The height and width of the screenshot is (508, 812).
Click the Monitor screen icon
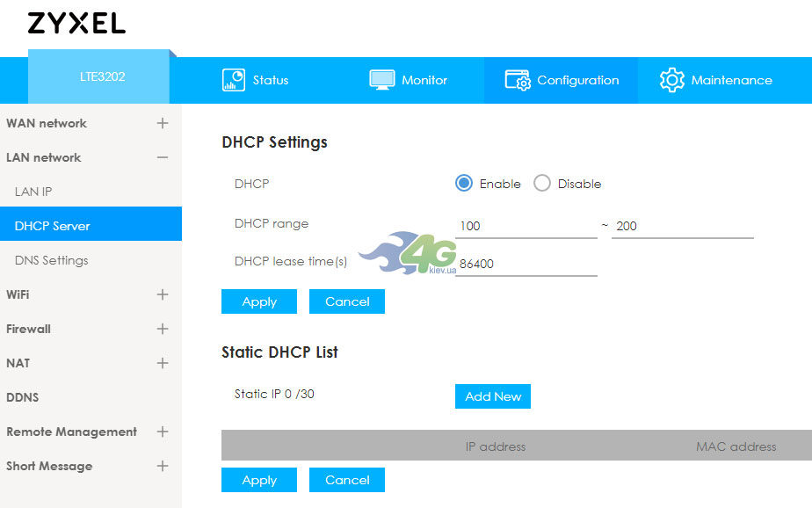[382, 80]
